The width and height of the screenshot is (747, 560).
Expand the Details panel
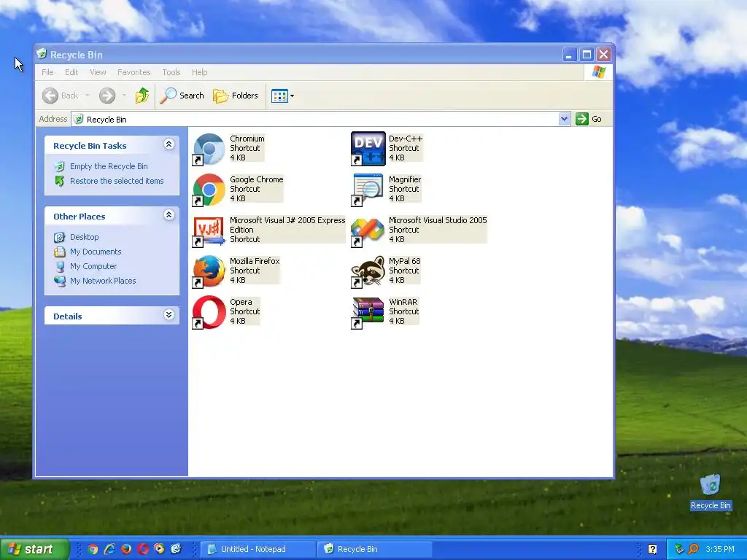tap(169, 315)
